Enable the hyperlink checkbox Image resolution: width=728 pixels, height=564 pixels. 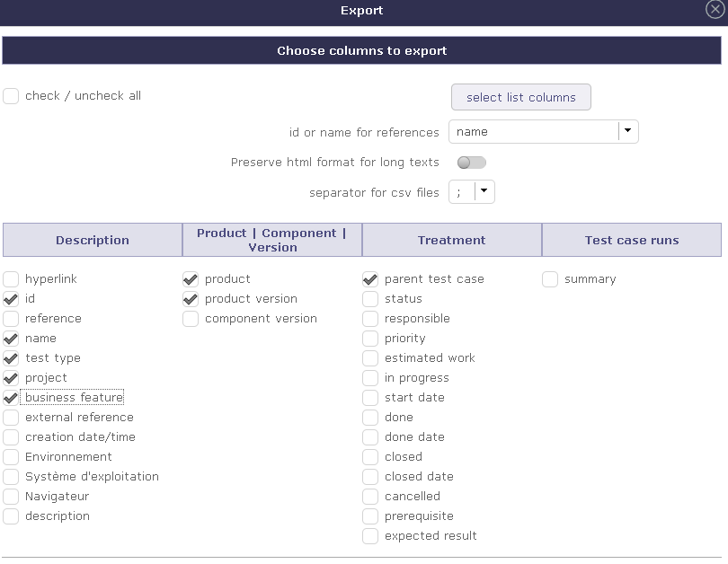(11, 279)
